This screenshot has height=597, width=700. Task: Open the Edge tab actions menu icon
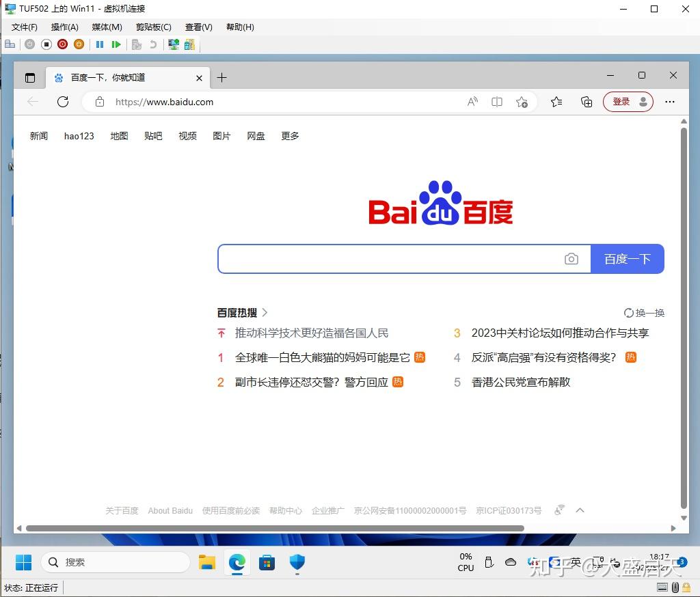(x=30, y=78)
